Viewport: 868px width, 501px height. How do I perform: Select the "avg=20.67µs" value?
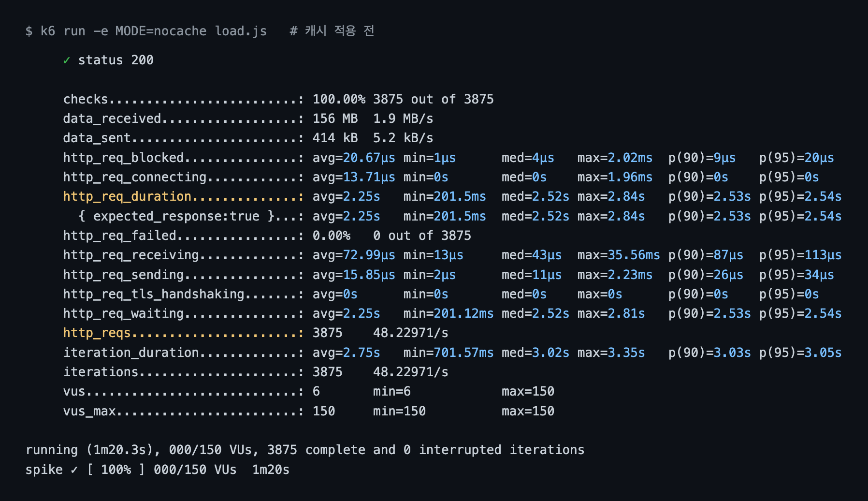(354, 158)
